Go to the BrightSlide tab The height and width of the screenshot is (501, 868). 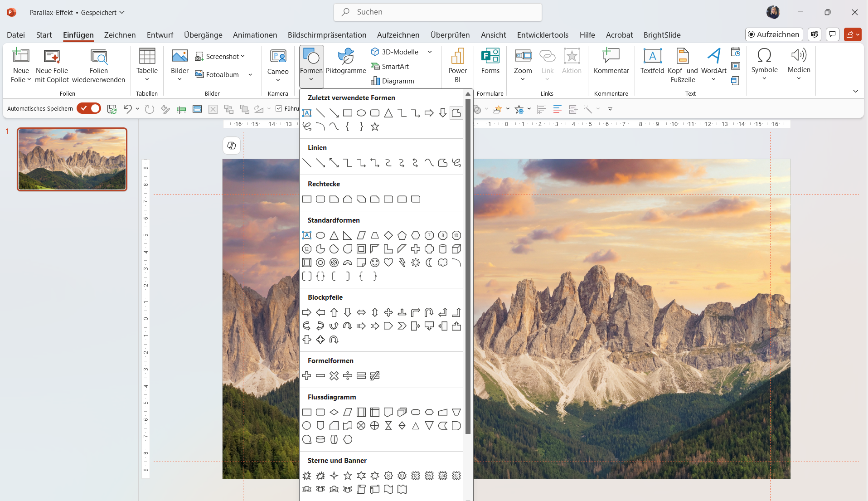point(662,35)
